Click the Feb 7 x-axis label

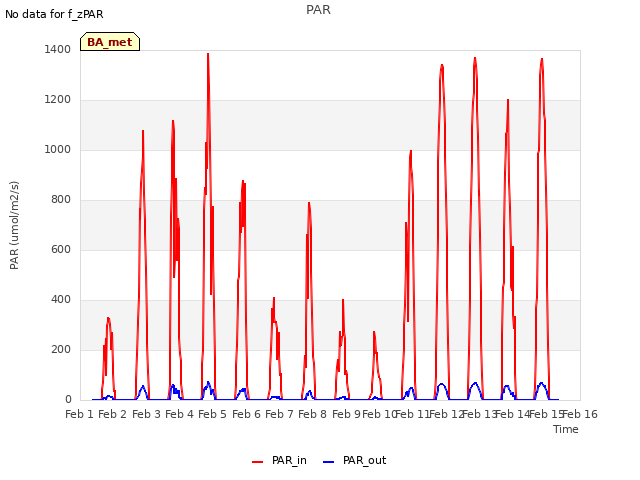(279, 414)
